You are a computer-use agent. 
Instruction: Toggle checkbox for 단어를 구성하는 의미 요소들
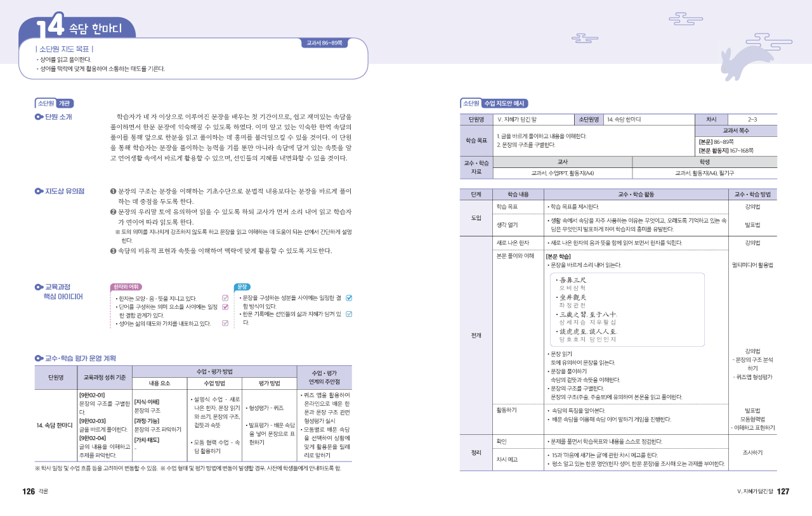[x=225, y=307]
